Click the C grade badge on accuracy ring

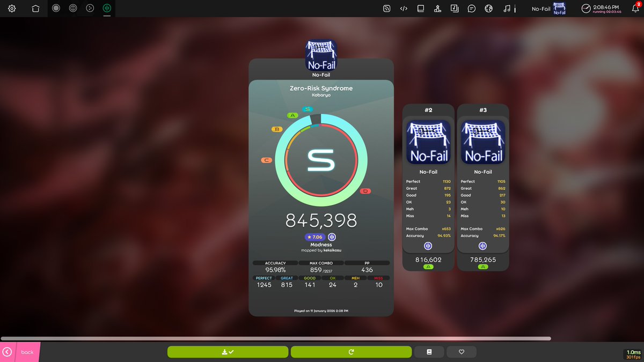pos(266,160)
